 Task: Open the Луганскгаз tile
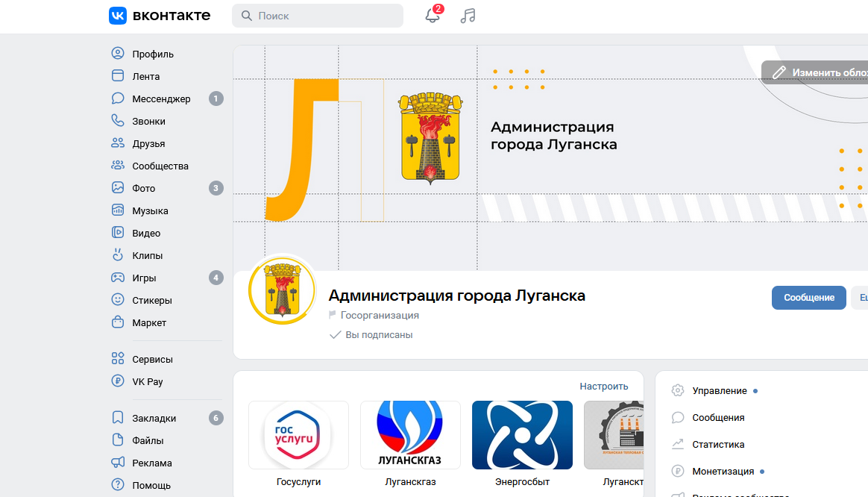point(410,444)
